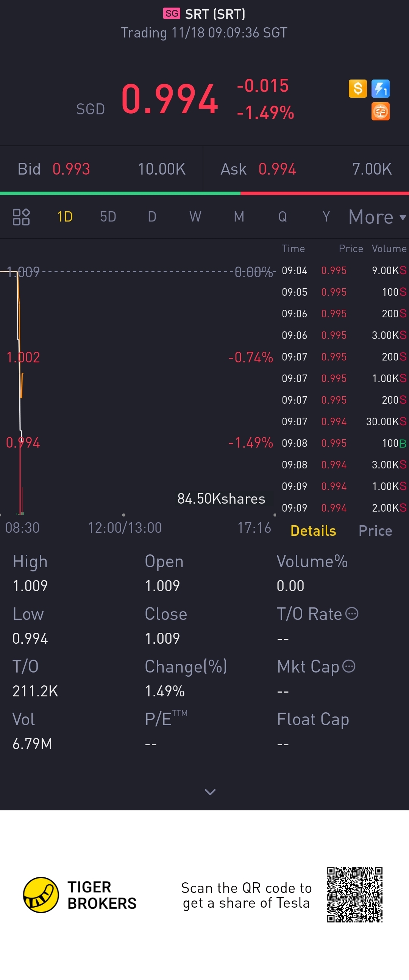Tap the blue lightning bolt icon
Viewport: 409px width, 980px height.
point(381,89)
